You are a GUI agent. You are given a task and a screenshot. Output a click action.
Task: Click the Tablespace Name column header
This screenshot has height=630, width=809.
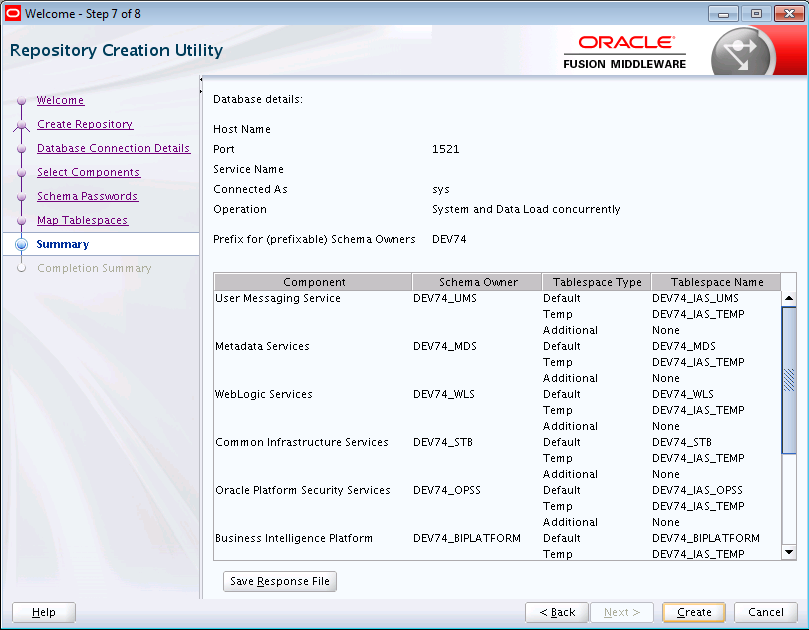[717, 282]
